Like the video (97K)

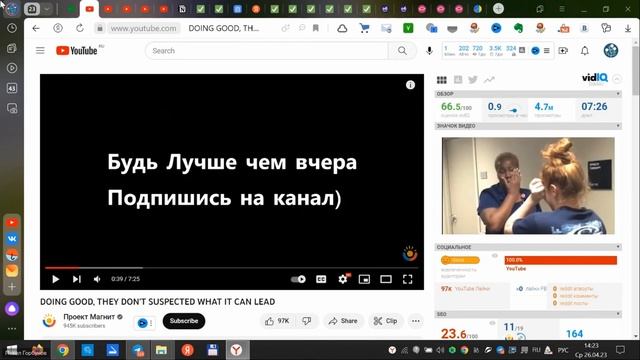[x=277, y=321]
